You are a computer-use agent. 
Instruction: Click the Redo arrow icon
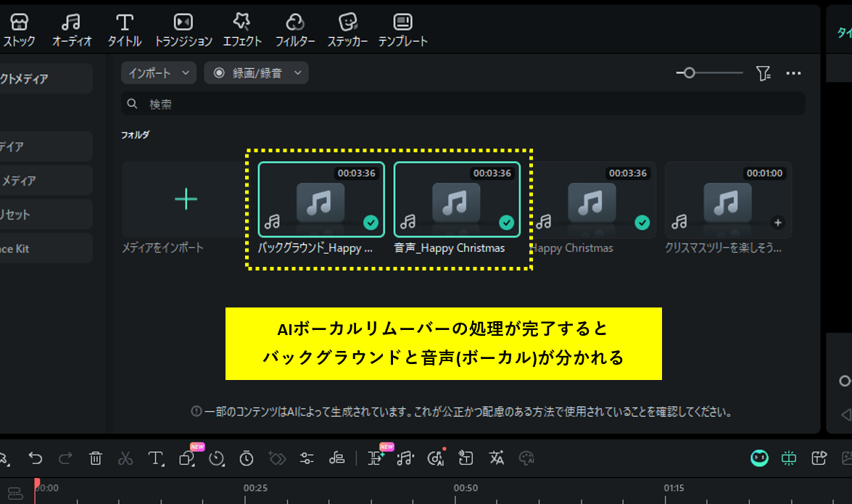(x=65, y=458)
